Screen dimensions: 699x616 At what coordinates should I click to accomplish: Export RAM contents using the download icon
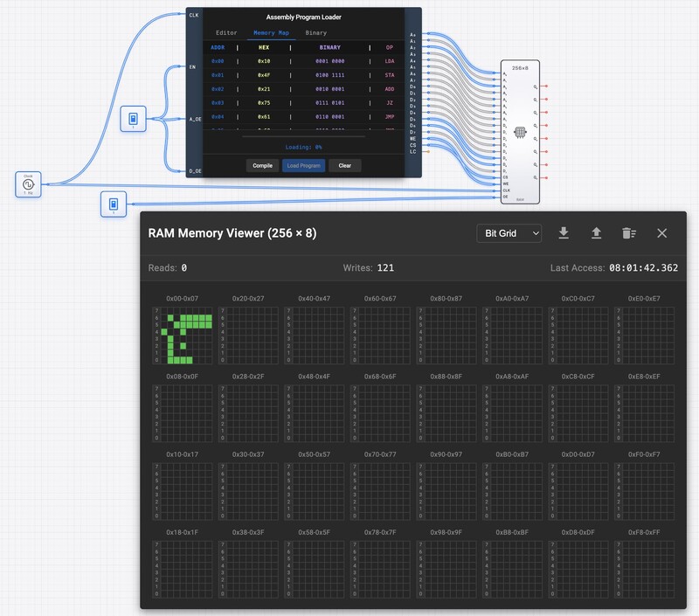(564, 232)
